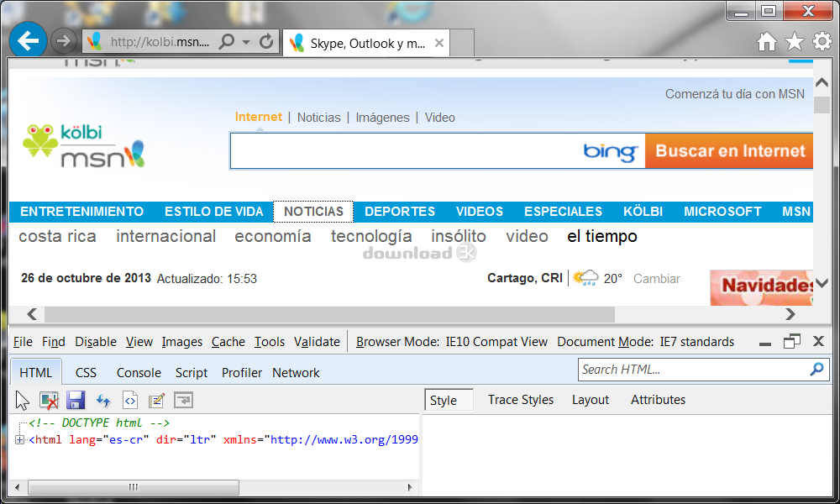Open Document Mode: IE7 standards menu

coord(645,342)
